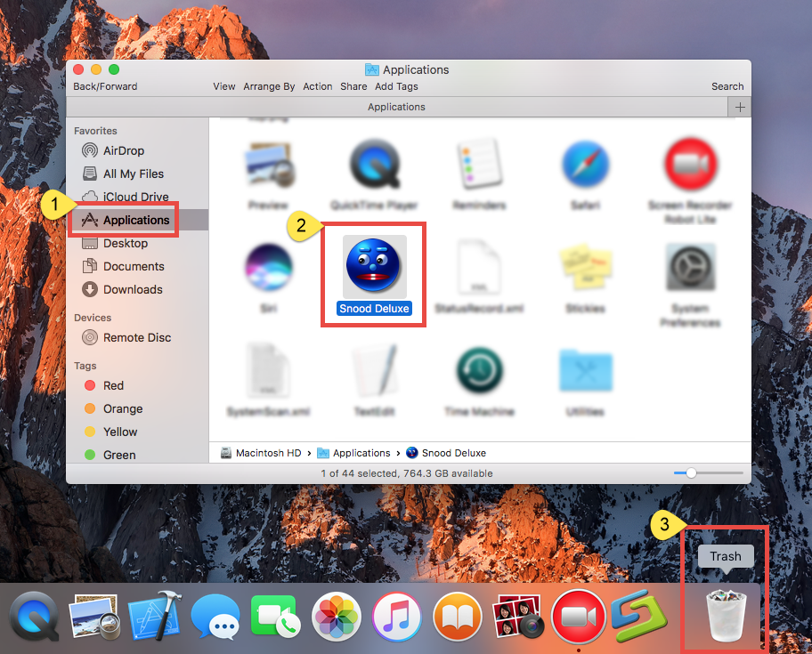
Task: Collapse the Tags sidebar section
Action: click(x=85, y=366)
